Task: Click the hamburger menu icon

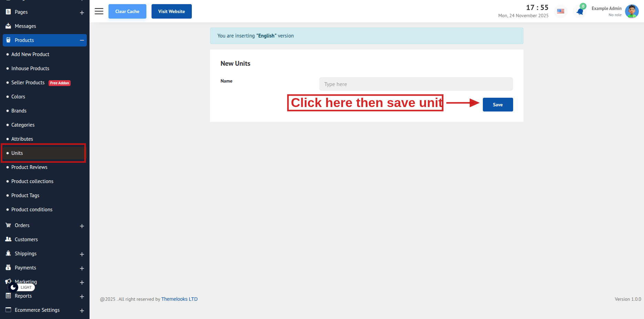Action: 99,11
